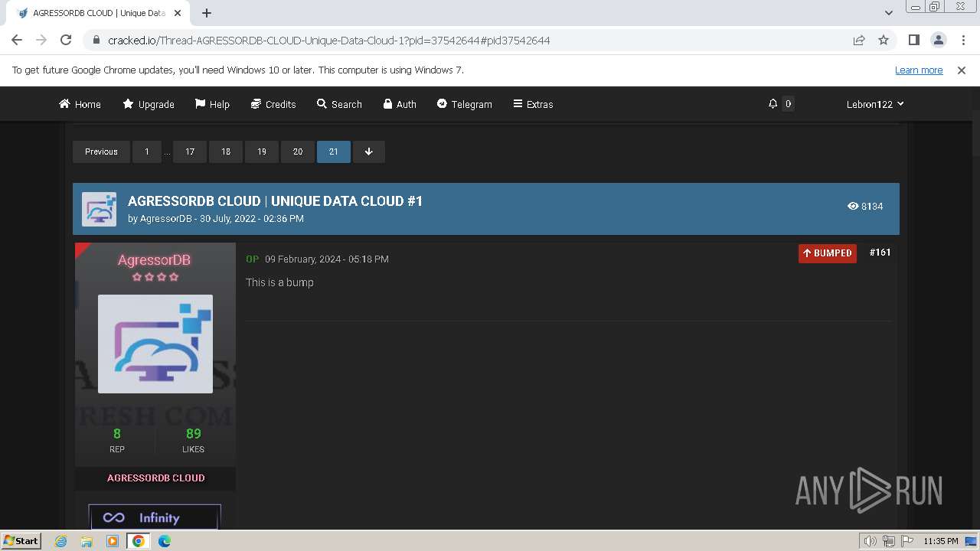Image resolution: width=980 pixels, height=551 pixels.
Task: Go to page 18
Action: 226,152
